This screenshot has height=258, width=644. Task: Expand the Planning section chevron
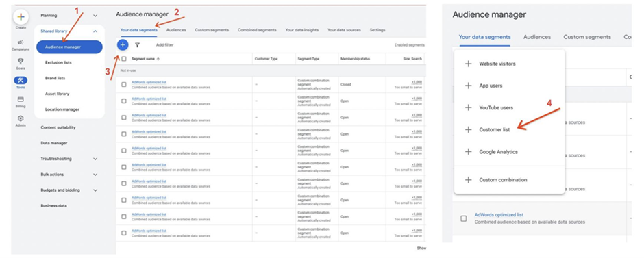click(95, 16)
